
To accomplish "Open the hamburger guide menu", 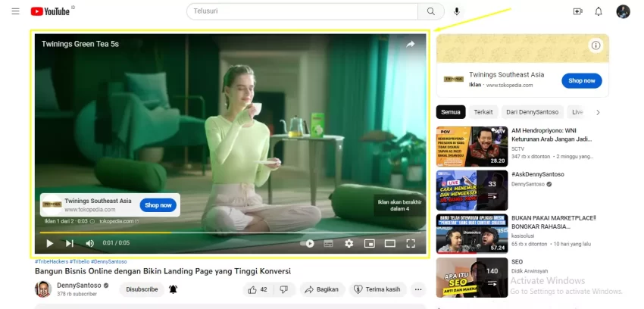I will pos(16,11).
